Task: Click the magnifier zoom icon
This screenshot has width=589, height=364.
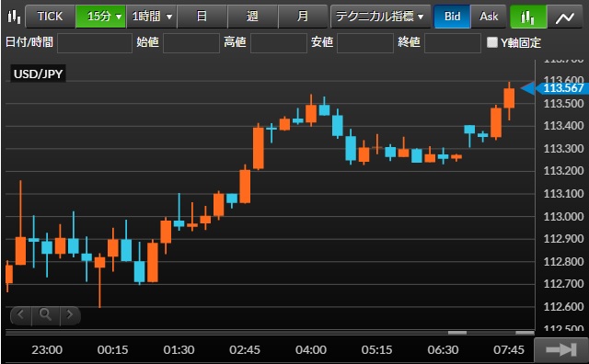Action: click(45, 314)
